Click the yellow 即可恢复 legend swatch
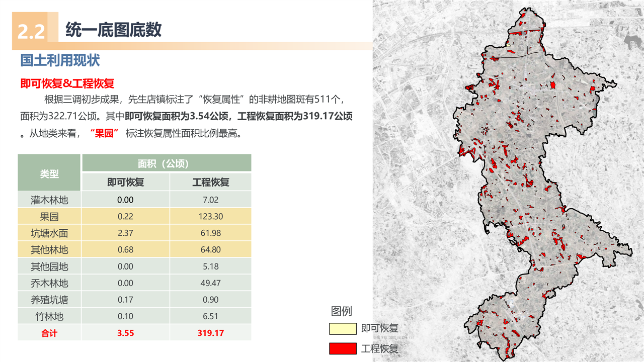Viewport: 644px width, 362px height. click(343, 329)
